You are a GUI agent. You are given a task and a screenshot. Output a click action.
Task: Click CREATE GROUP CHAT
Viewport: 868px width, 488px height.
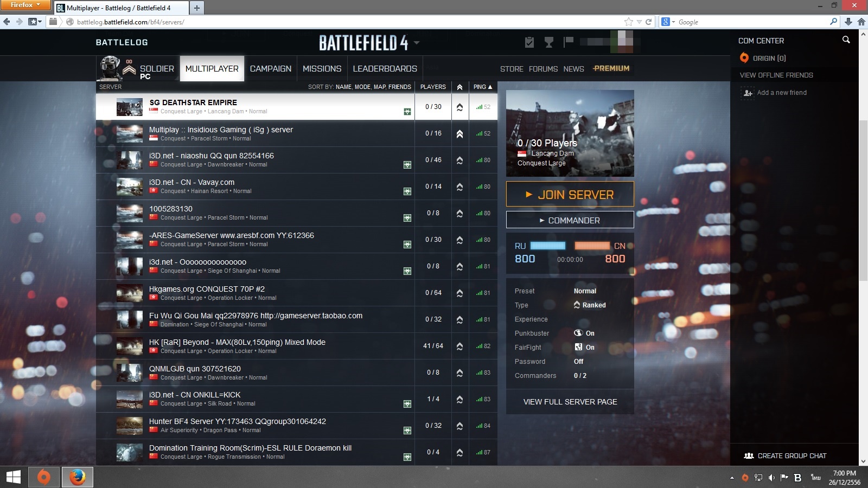point(792,456)
